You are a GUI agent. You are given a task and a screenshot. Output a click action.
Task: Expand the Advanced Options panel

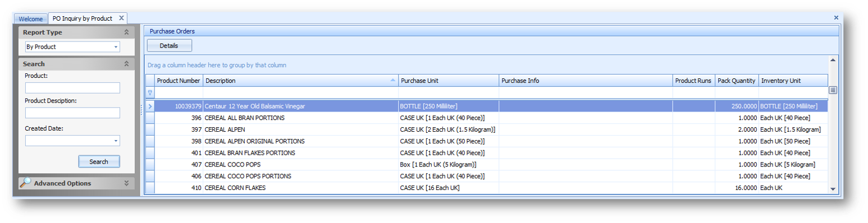(x=126, y=183)
